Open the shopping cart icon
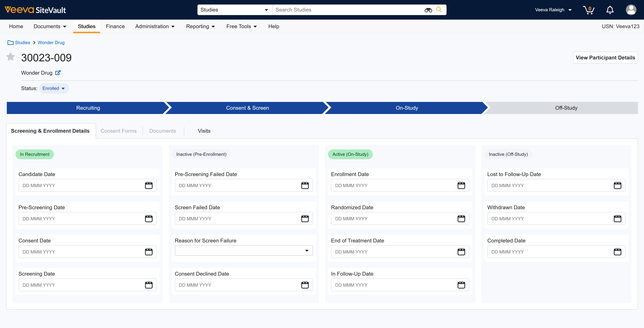This screenshot has width=644, height=328. coord(589,10)
